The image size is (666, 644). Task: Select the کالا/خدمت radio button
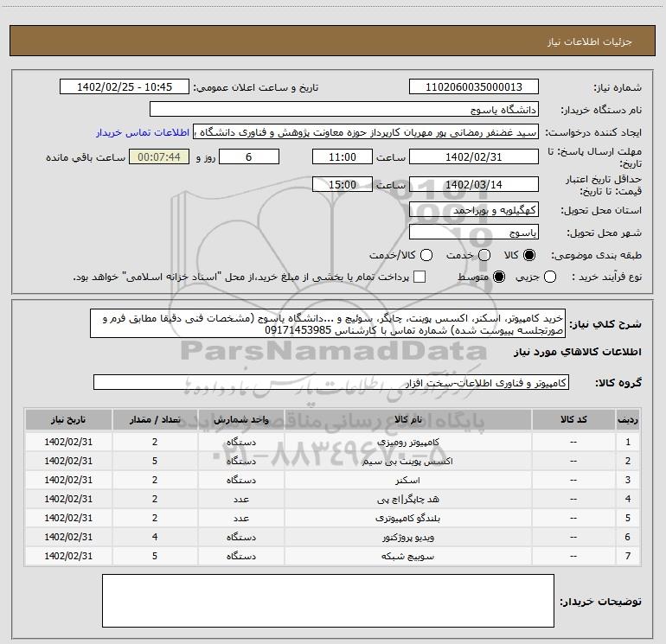(426, 255)
